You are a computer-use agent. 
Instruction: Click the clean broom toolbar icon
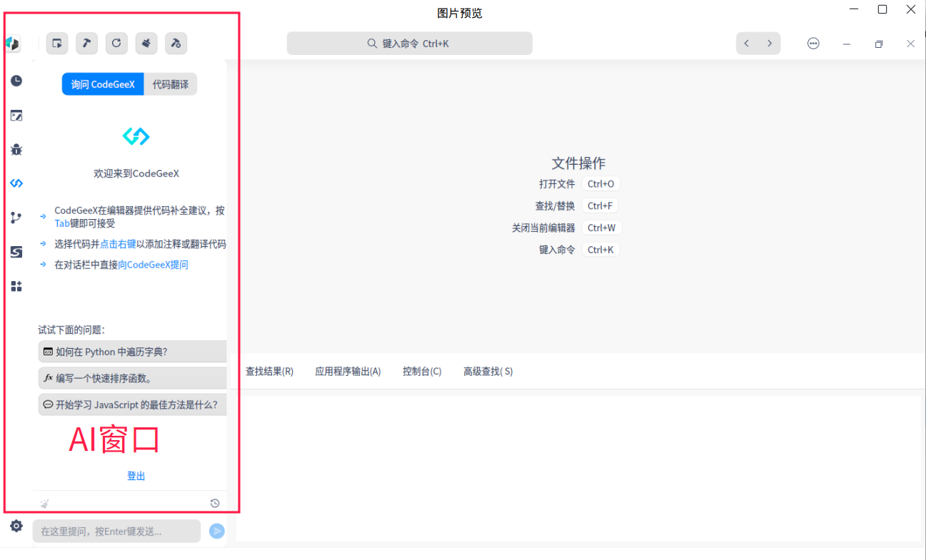click(x=146, y=44)
